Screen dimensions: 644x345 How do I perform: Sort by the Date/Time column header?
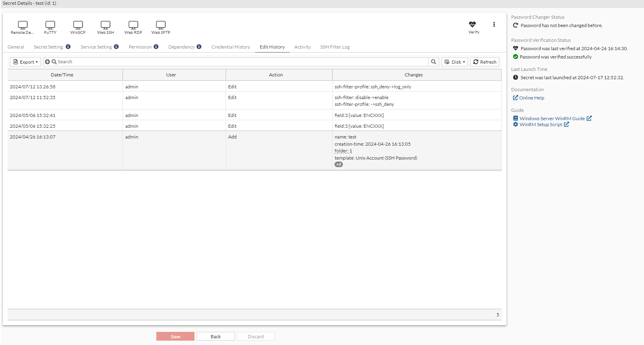65,75
